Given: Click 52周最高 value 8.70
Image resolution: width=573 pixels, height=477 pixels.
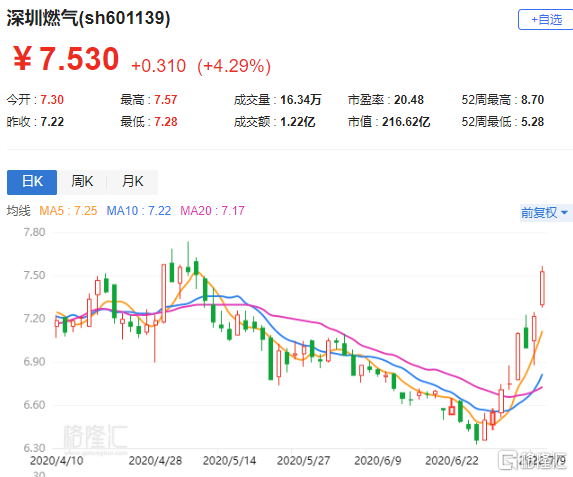Looking at the screenshot, I should click(x=532, y=100).
